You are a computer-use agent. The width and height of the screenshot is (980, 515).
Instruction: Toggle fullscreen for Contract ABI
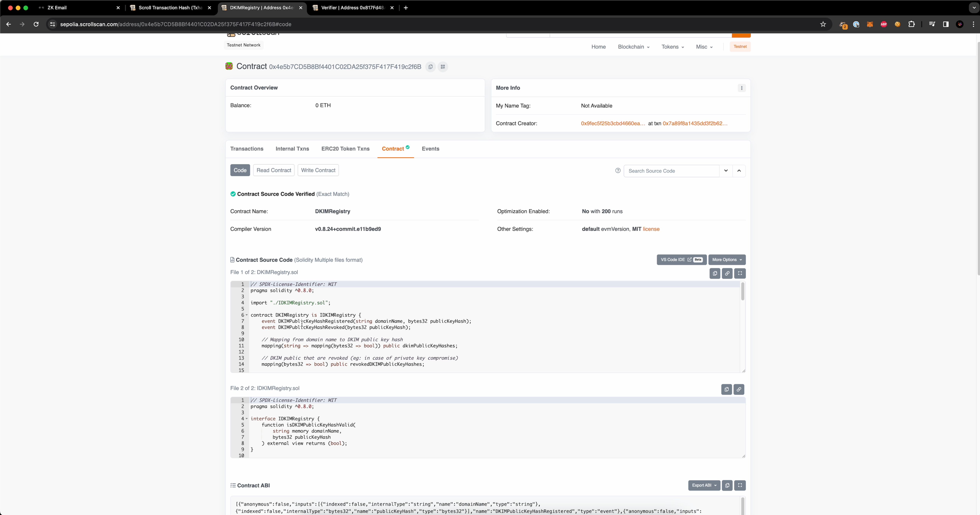(740, 485)
